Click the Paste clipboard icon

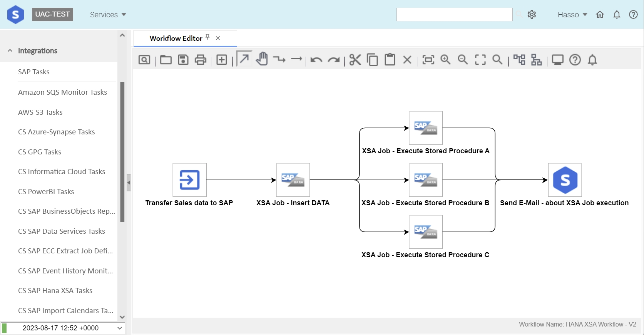(390, 59)
